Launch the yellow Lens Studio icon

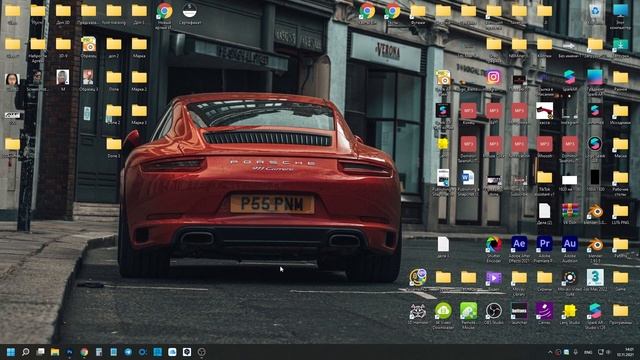570,311
